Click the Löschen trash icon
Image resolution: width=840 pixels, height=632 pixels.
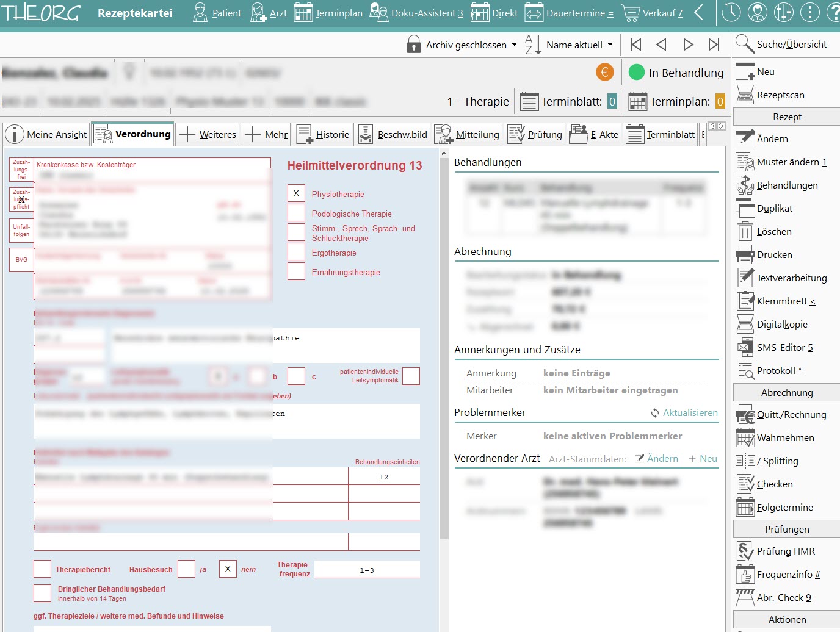(745, 232)
